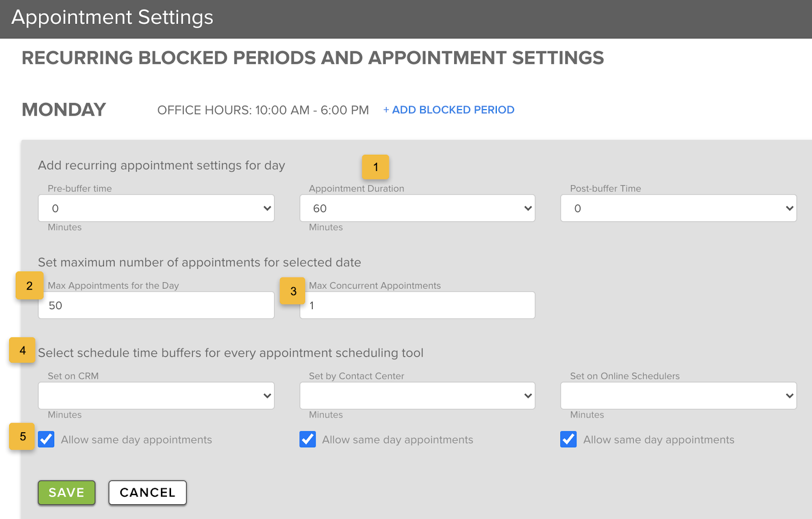The height and width of the screenshot is (519, 812).
Task: Expand the Appointment Duration dropdown
Action: coord(417,208)
